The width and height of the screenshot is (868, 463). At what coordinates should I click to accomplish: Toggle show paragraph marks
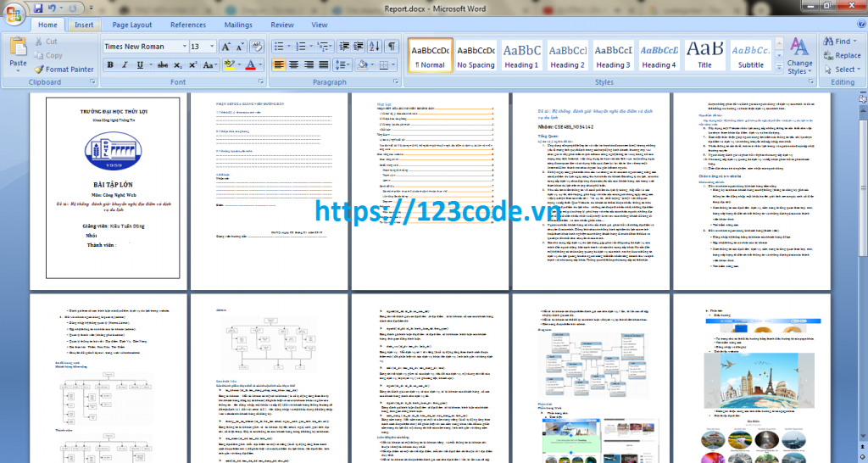[392, 47]
